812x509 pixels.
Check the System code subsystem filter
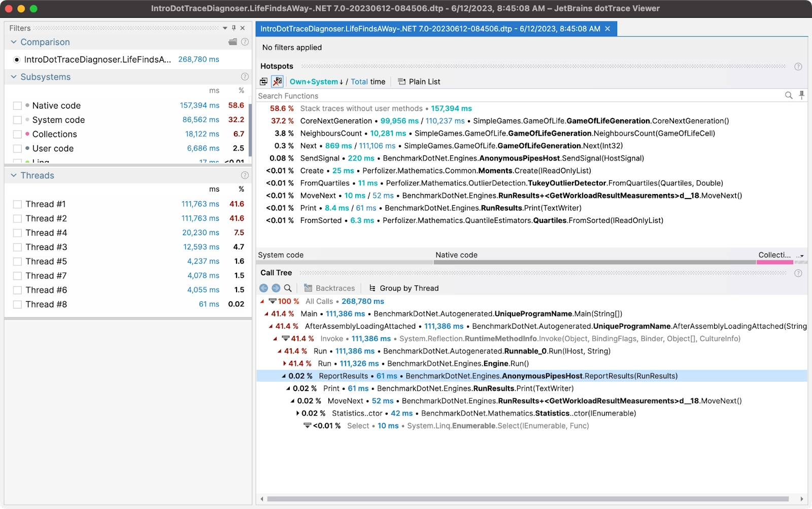17,120
